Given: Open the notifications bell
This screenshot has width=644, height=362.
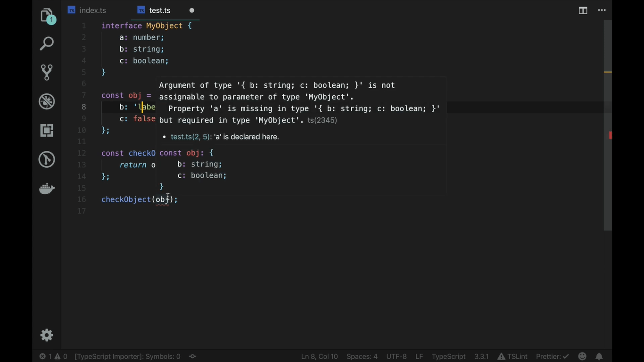Looking at the screenshot, I should (599, 356).
